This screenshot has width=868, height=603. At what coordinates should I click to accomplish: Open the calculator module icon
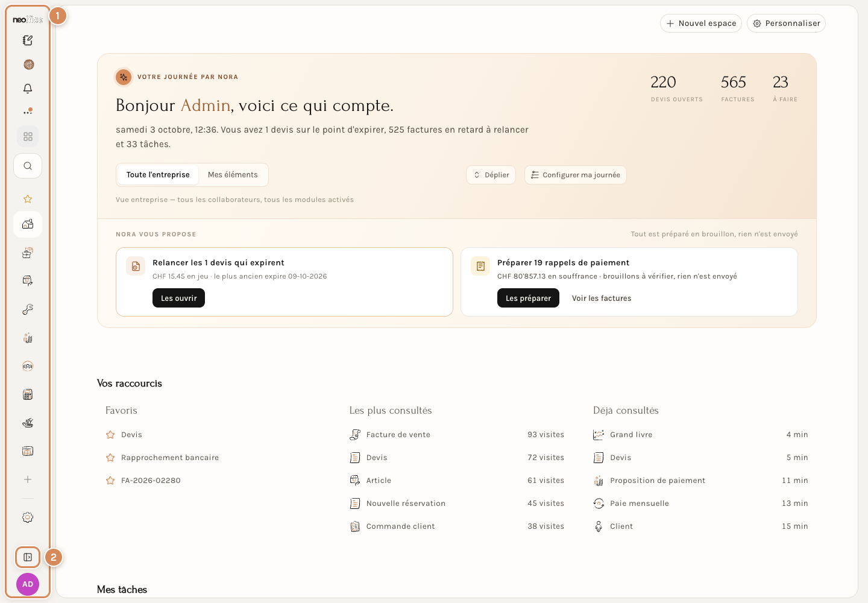coord(28,394)
